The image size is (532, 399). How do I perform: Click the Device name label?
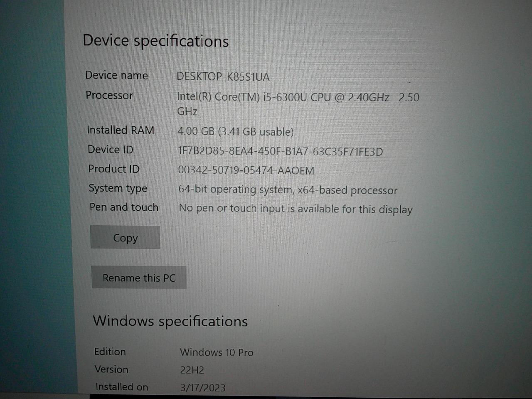(116, 75)
